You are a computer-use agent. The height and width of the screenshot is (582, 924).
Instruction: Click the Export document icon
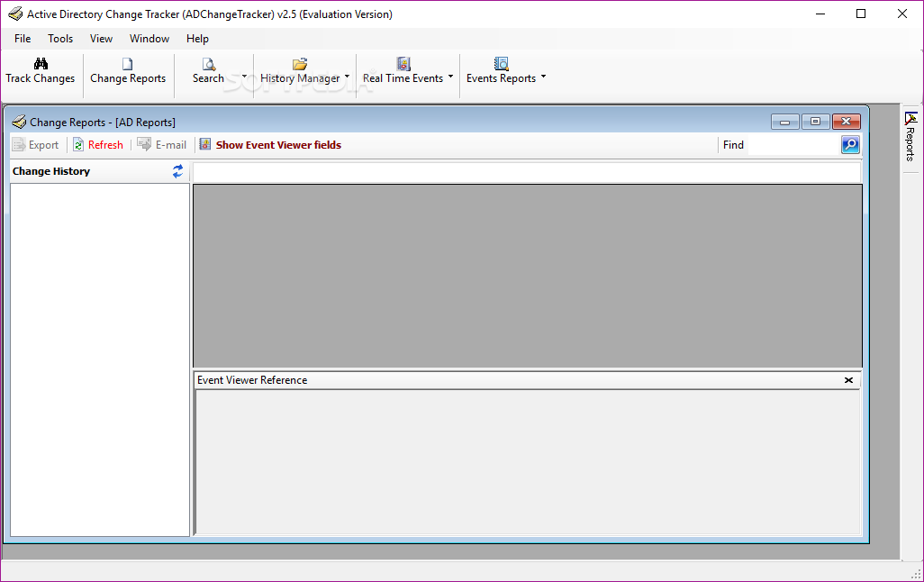[19, 144]
